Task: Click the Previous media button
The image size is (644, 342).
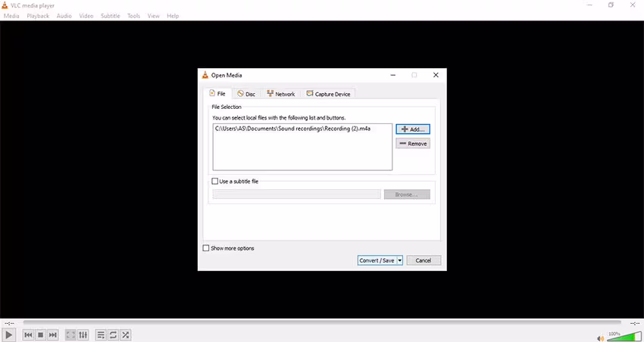Action: 28,335
